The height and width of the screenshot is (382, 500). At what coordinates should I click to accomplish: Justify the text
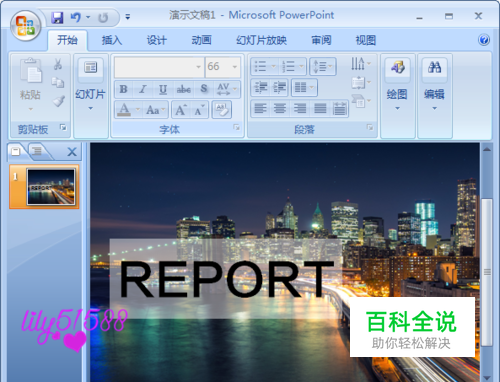coord(320,108)
